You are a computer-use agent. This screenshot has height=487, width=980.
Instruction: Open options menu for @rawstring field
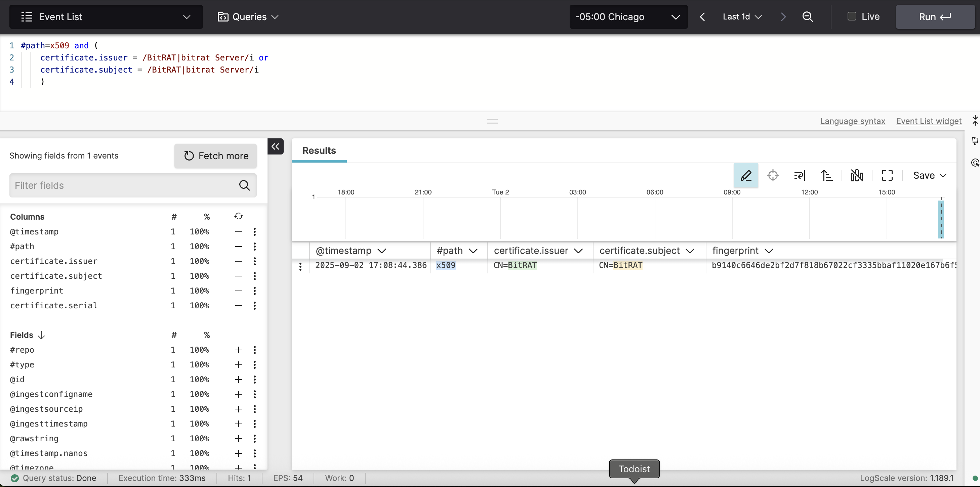pos(254,438)
